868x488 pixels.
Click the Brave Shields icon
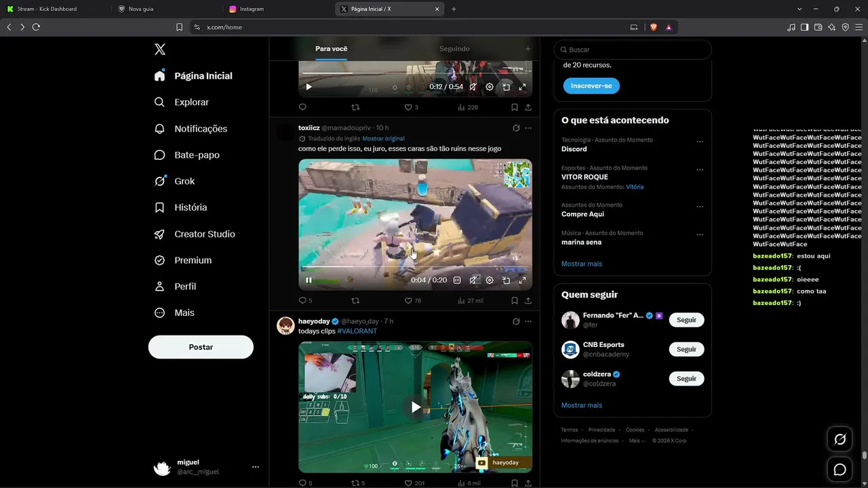[x=654, y=27]
